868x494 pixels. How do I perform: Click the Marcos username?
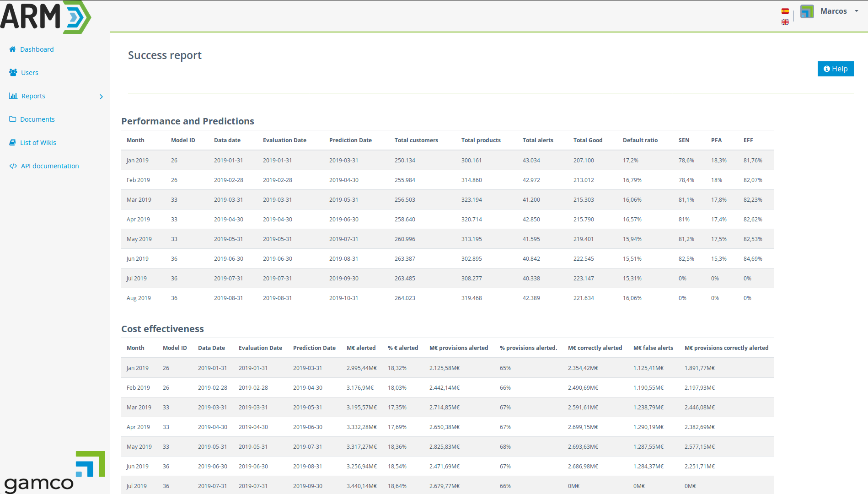pyautogui.click(x=833, y=11)
